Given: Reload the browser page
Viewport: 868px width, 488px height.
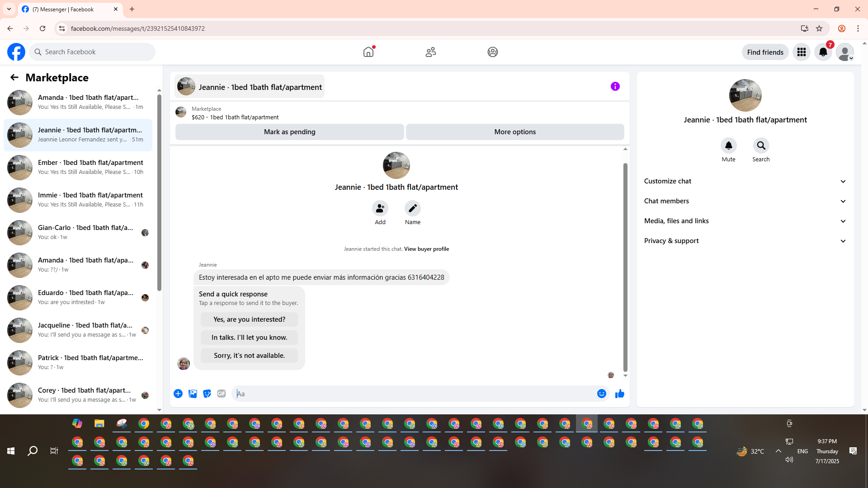Looking at the screenshot, I should (x=42, y=28).
